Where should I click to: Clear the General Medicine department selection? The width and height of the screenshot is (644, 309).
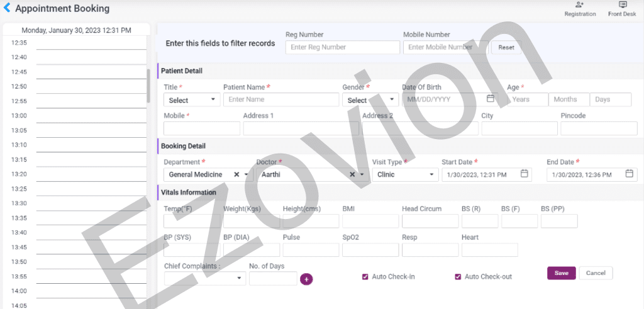click(236, 174)
